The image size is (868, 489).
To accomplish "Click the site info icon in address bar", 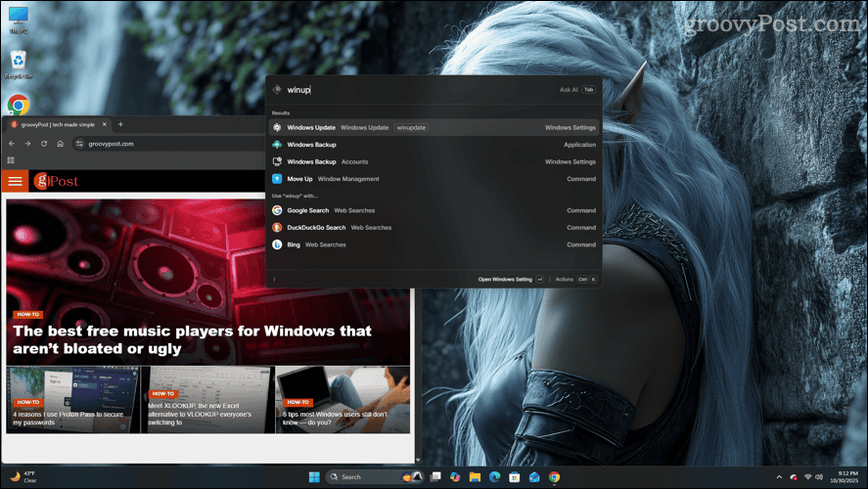I will coord(79,144).
